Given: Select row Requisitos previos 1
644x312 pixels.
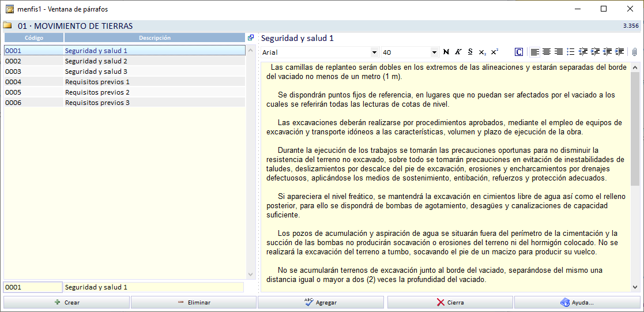Looking at the screenshot, I should pyautogui.click(x=125, y=82).
